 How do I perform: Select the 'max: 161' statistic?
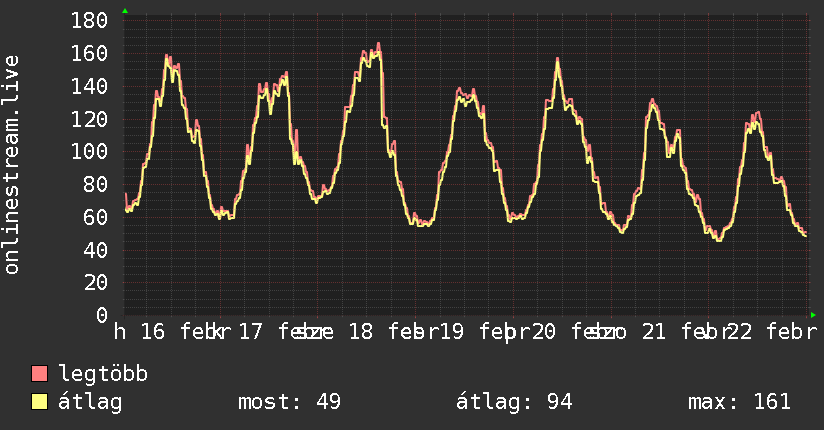tap(739, 402)
